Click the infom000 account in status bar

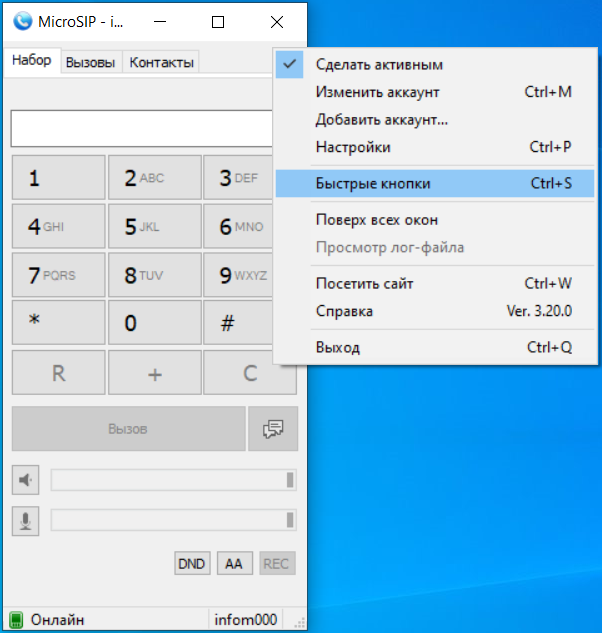coord(245,620)
